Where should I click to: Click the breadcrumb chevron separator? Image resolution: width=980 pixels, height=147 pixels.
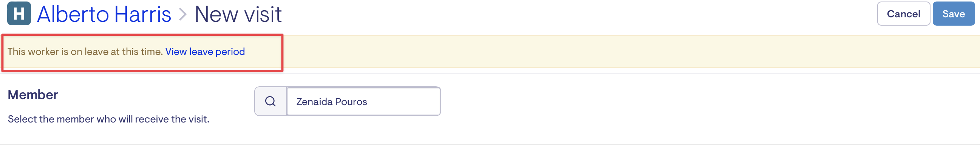coord(183,14)
